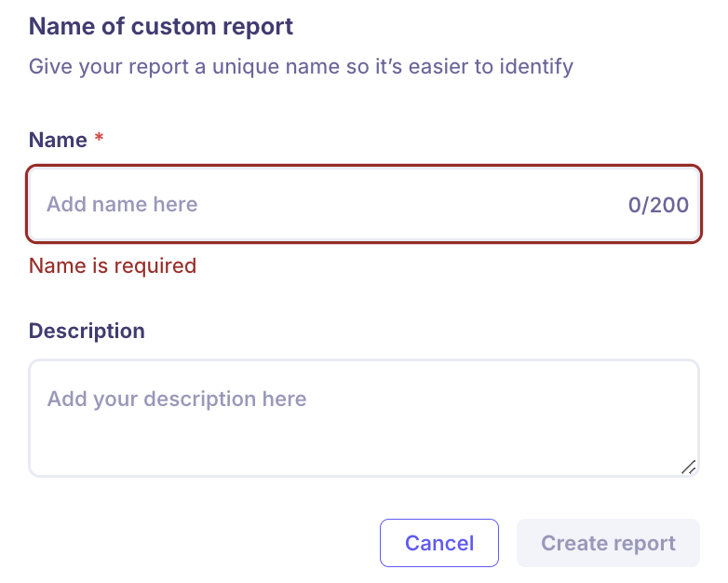Click the word "identify" in the subtitle
Screen dimensions: 728x583
point(538,67)
